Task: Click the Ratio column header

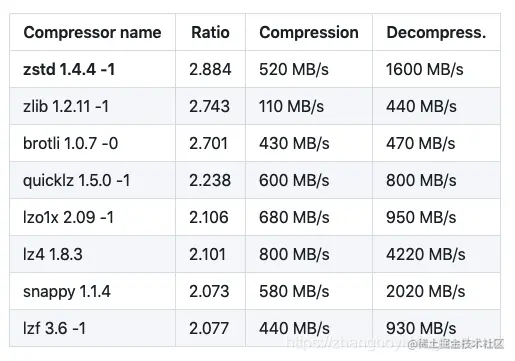Action: [210, 33]
